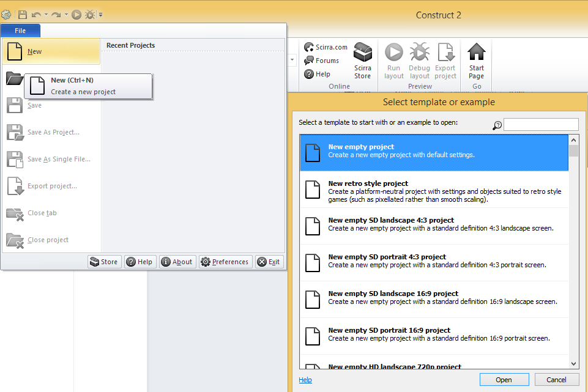This screenshot has width=588, height=392.
Task: Click the Help button in File menu footer
Action: [x=140, y=262]
